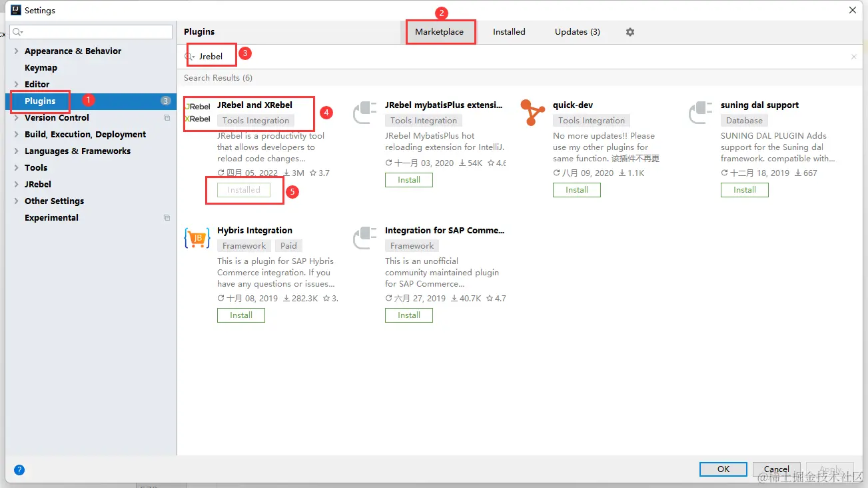
Task: Click the JRebel and XRebel plugin logo
Action: [x=197, y=113]
